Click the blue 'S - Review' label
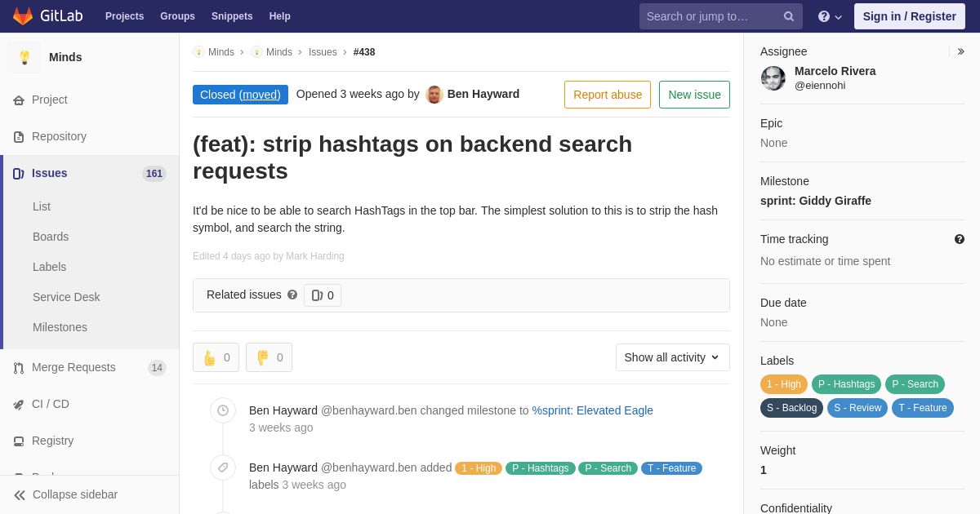980x514 pixels. pyautogui.click(x=857, y=408)
